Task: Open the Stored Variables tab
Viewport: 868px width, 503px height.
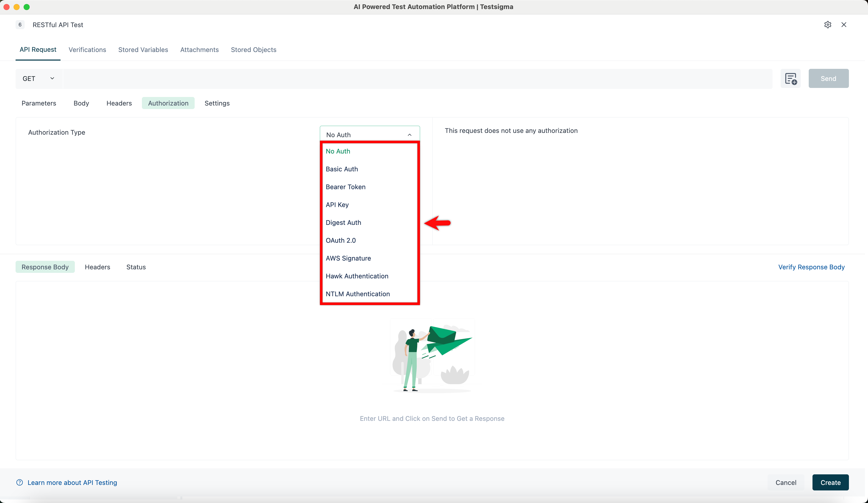Action: (x=143, y=49)
